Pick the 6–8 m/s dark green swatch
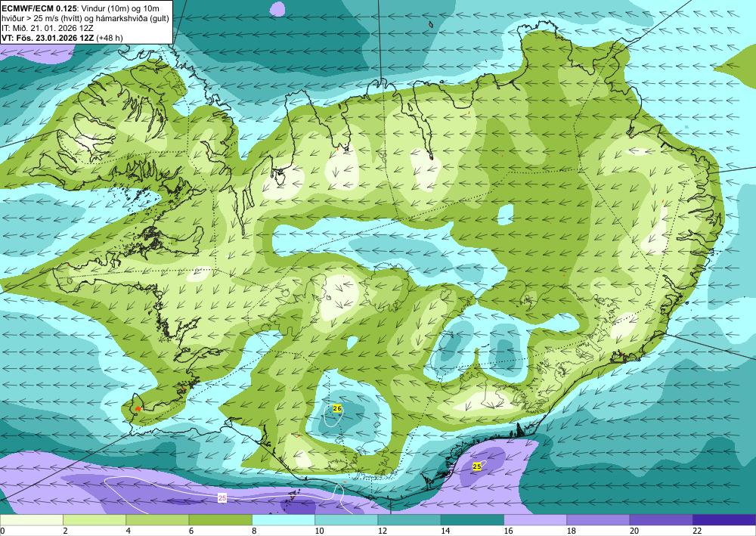The image size is (756, 536). [x=220, y=520]
